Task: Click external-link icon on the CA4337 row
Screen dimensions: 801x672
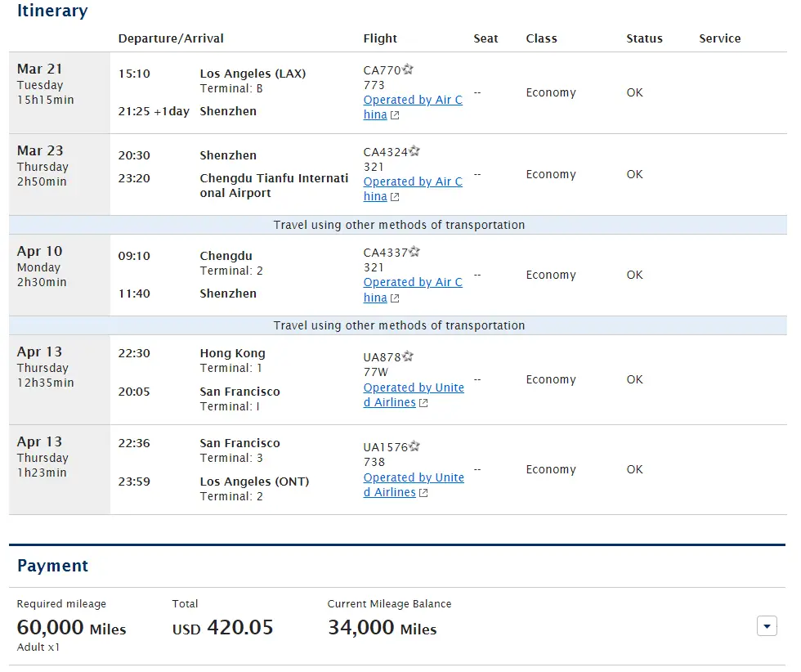Action: pyautogui.click(x=394, y=298)
